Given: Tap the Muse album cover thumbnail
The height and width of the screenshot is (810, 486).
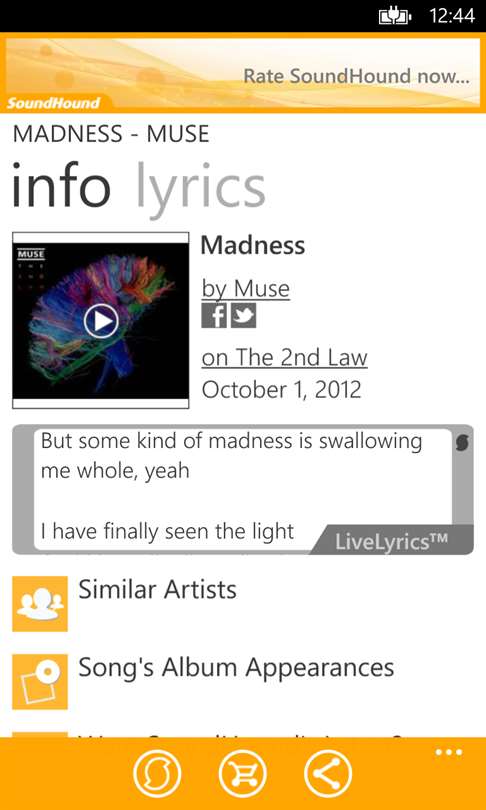Looking at the screenshot, I should click(x=101, y=321).
